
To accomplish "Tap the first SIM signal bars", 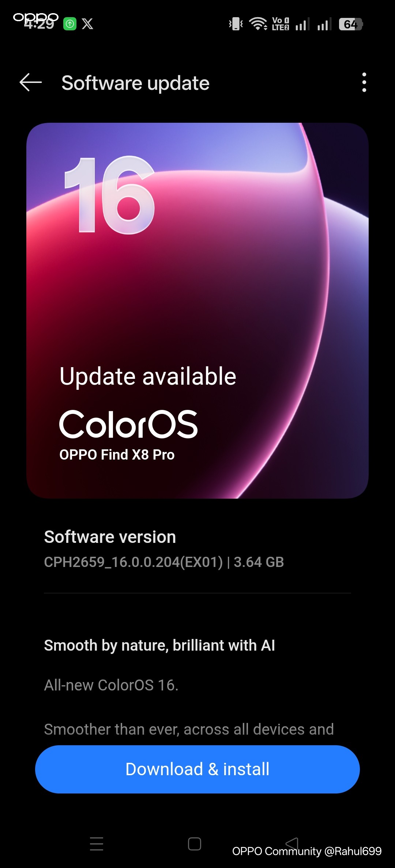I will coord(302,24).
